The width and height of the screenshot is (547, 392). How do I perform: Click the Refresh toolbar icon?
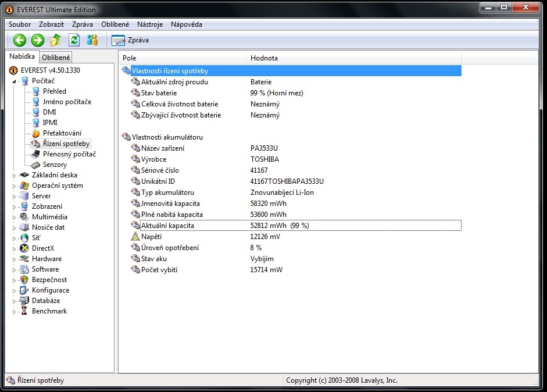coord(74,40)
